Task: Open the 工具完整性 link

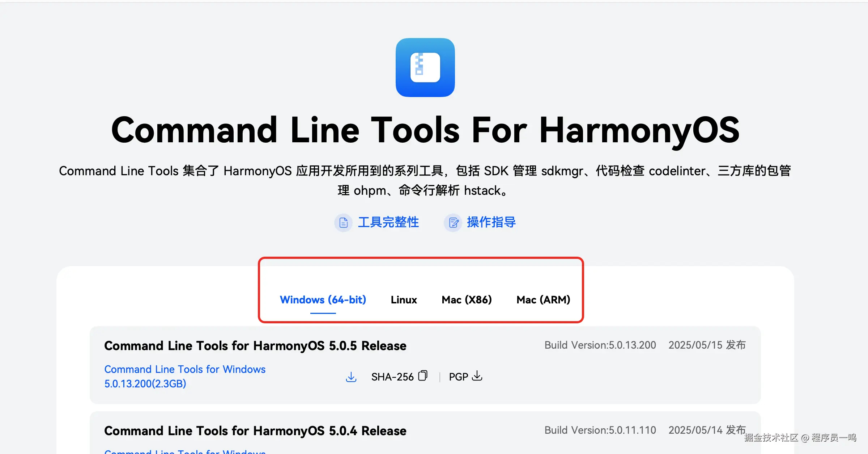Action: (x=388, y=222)
